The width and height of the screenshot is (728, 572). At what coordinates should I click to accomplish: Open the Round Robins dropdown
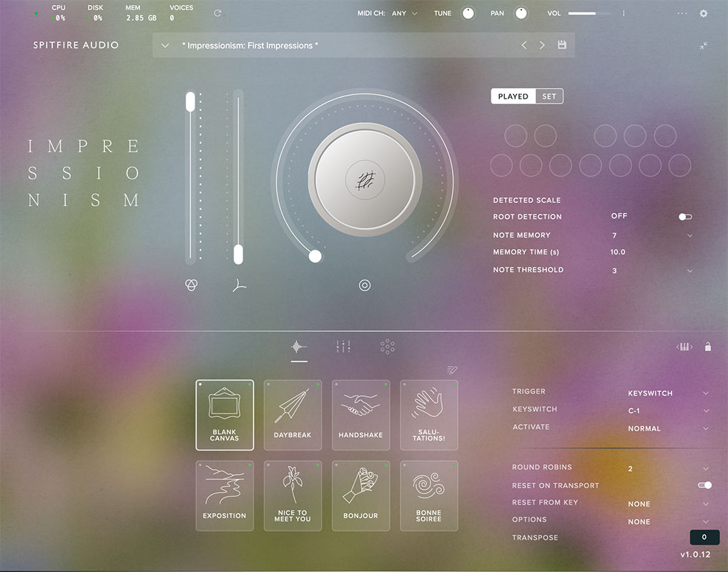[x=706, y=469]
